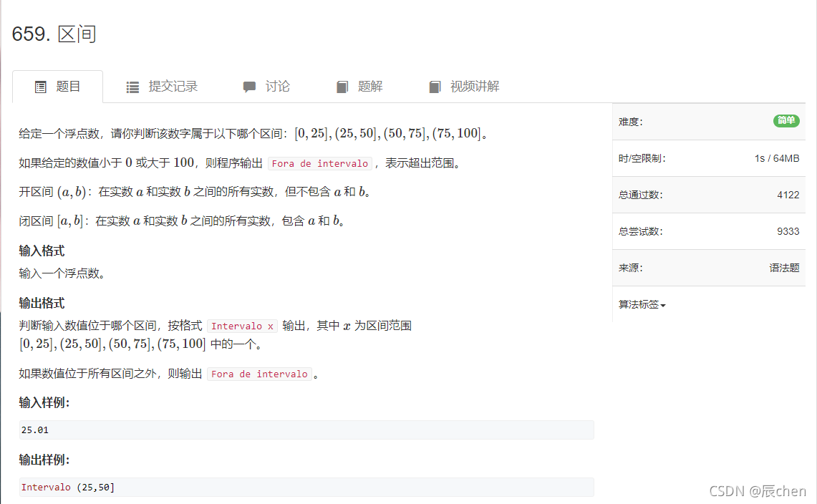
Task: Click the inline code Intervalo x
Action: (x=242, y=326)
